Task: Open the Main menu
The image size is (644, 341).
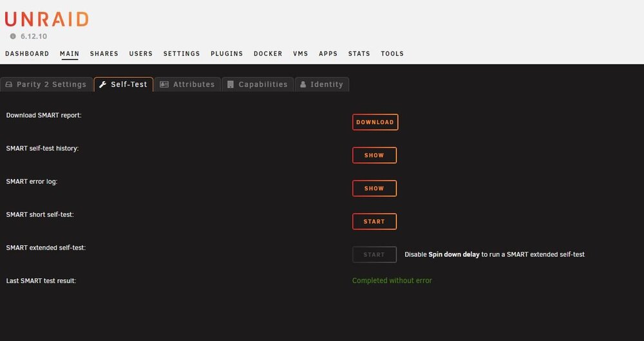Action: [x=70, y=53]
